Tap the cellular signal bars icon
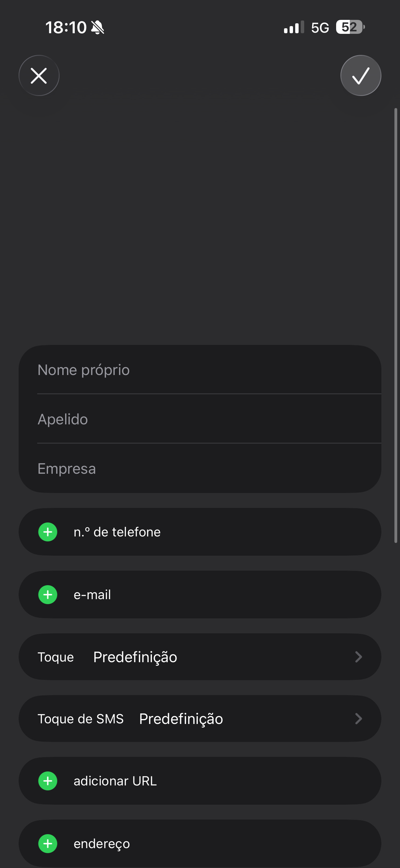The image size is (400, 868). point(294,27)
